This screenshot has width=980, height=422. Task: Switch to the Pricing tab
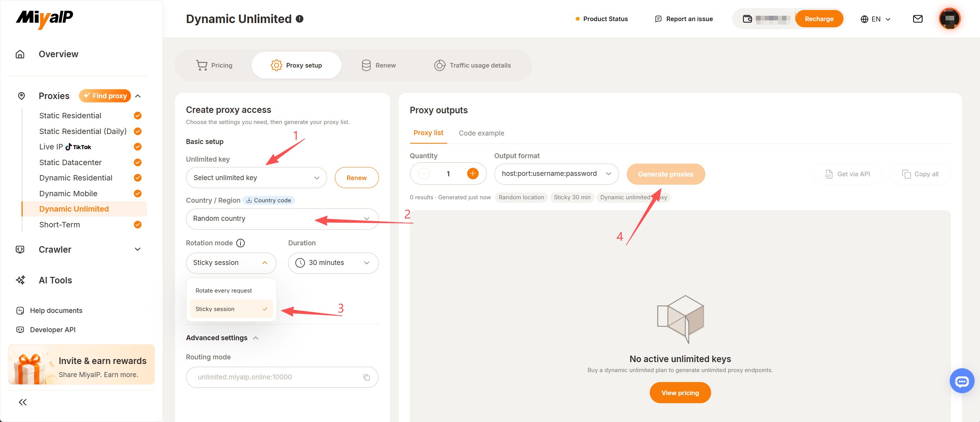pyautogui.click(x=214, y=65)
